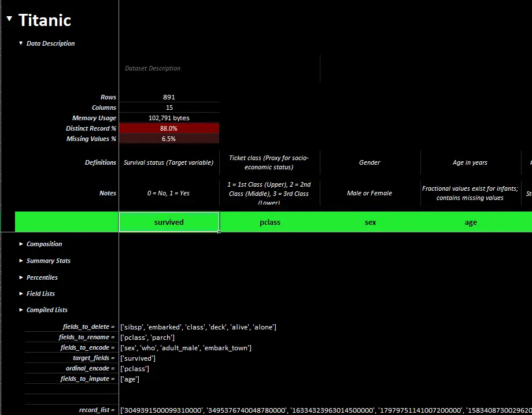Click the fields_to_impute label
Viewport: 532px width, 415px height.
(87, 379)
